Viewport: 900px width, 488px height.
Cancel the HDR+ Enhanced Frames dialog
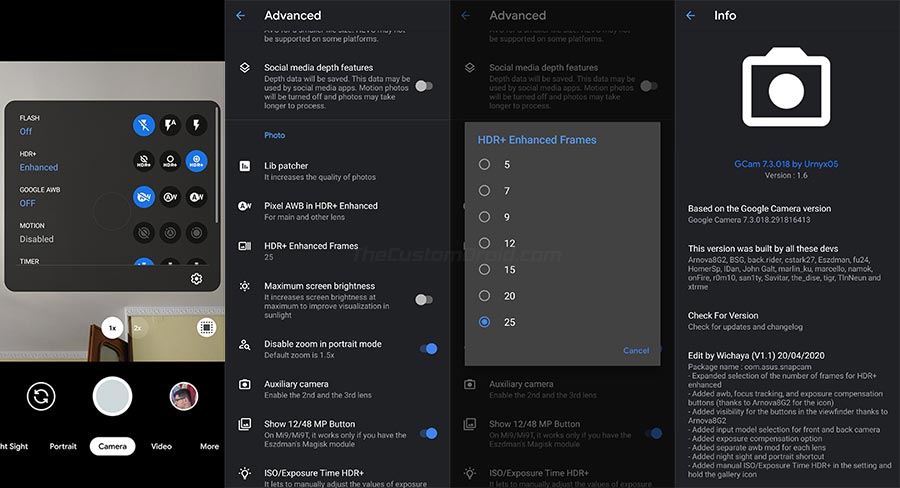point(636,350)
